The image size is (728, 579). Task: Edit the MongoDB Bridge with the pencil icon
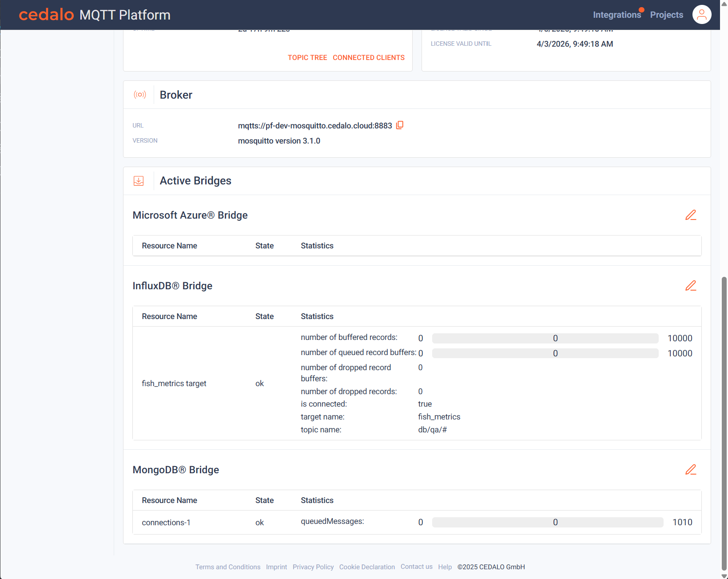click(x=691, y=470)
